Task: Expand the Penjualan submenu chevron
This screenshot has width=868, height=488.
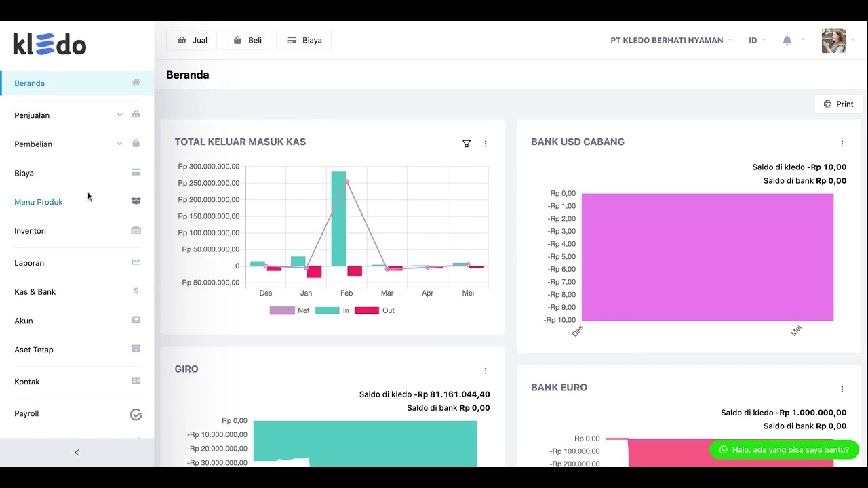Action: coord(119,115)
